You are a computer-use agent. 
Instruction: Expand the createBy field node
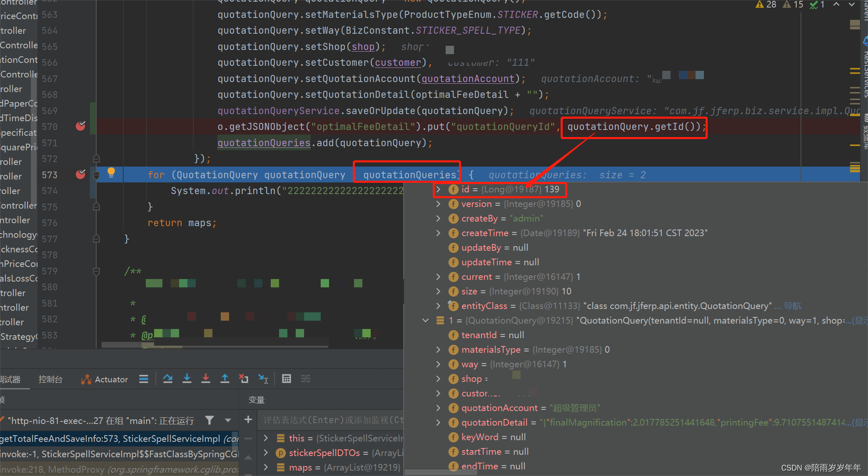(x=438, y=218)
